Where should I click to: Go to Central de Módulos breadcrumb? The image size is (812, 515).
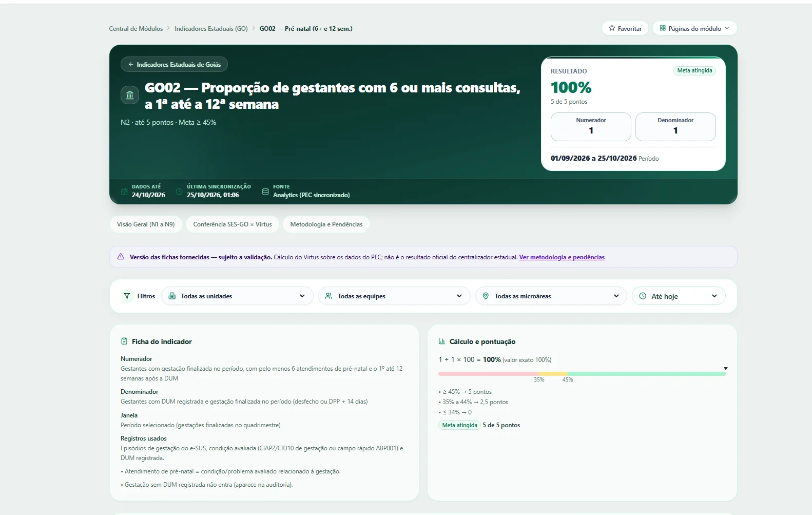[136, 29]
